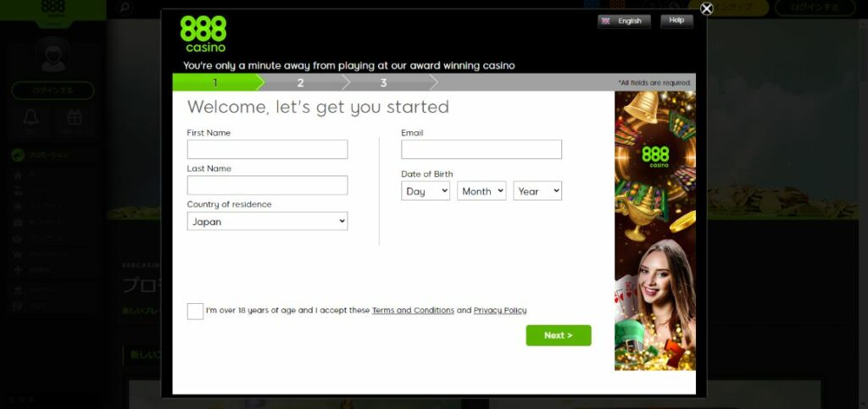Click the 888 logo at the sidebar top
This screenshot has width=868, height=409.
pyautogui.click(x=53, y=7)
